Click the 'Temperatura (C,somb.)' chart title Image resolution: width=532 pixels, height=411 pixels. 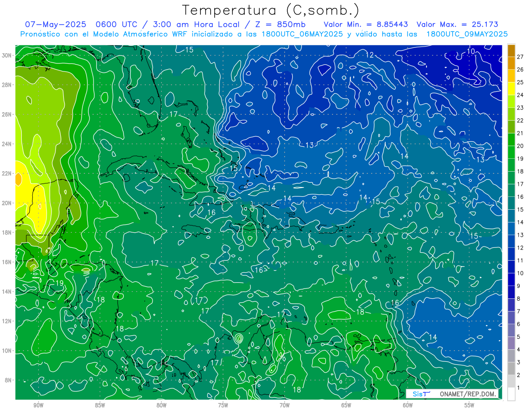point(271,10)
